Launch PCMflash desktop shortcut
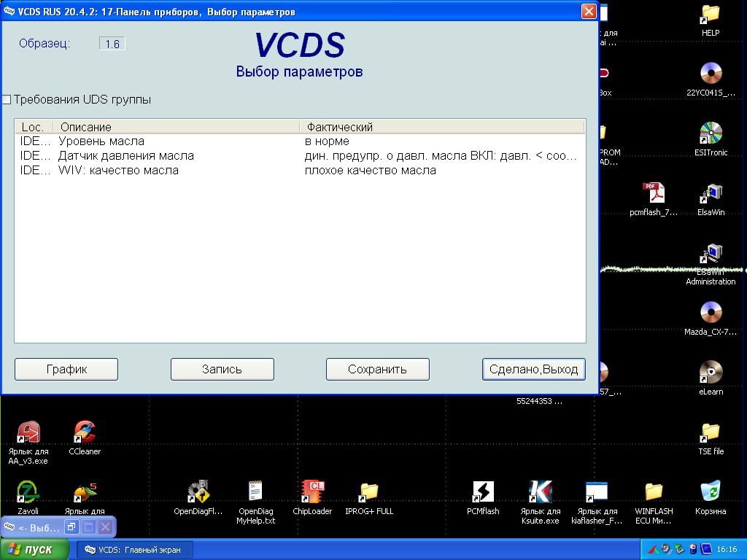Image resolution: width=747 pixels, height=560 pixels. pos(483,497)
